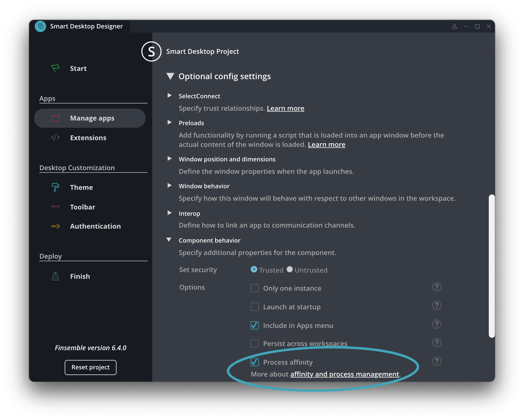Click the vertical scrollbar thumb

[x=492, y=266]
